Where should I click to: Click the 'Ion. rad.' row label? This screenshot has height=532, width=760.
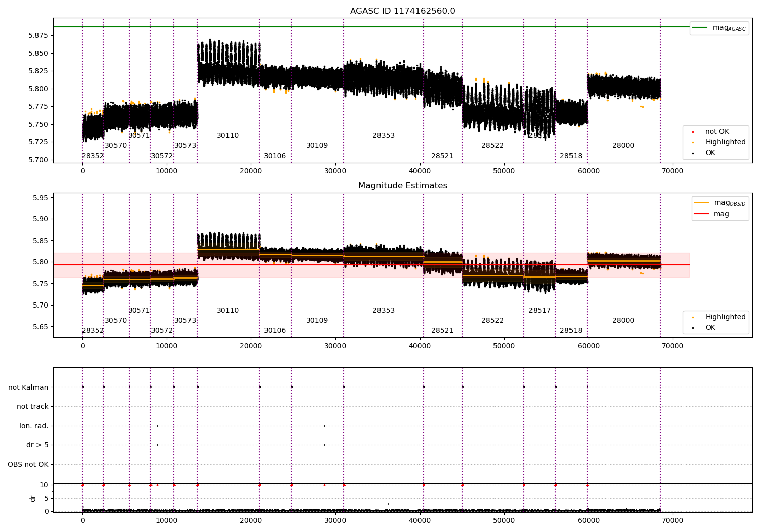click(x=34, y=426)
